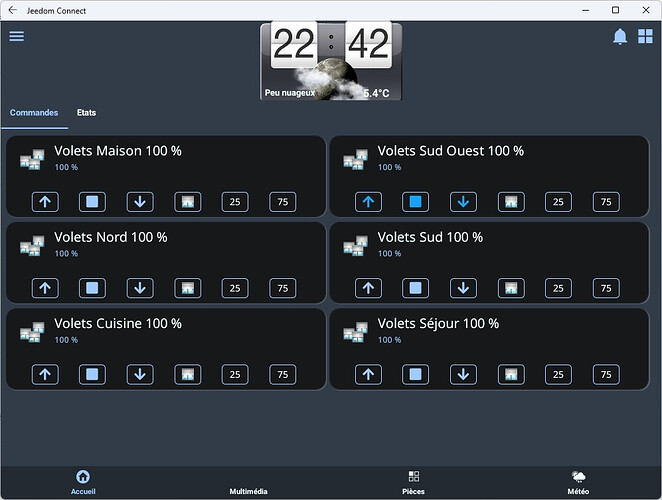Raise Volets Séjour with up arrow

coord(369,374)
